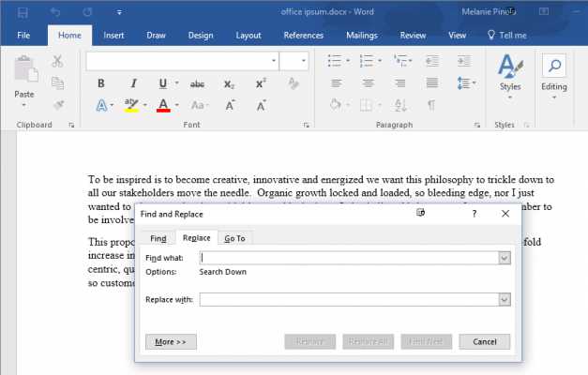Toggle Superscript formatting

coord(261,83)
